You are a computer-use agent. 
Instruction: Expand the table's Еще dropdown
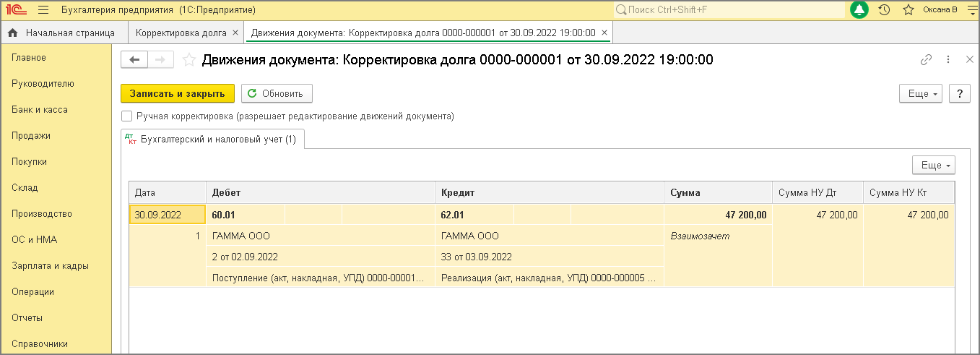pos(934,166)
